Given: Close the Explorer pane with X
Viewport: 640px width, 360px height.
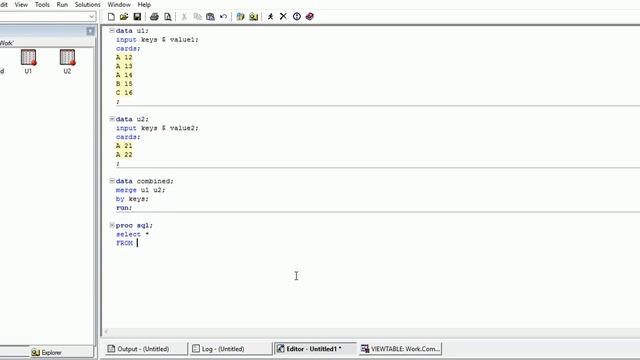Looking at the screenshot, I should 90,31.
